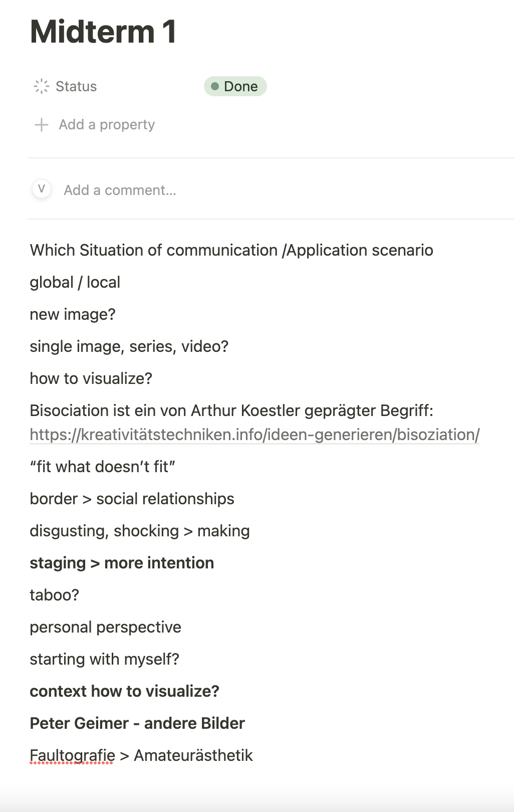The image size is (514, 812).
Task: Click the bold context how to visualize? line
Action: pyautogui.click(x=125, y=691)
